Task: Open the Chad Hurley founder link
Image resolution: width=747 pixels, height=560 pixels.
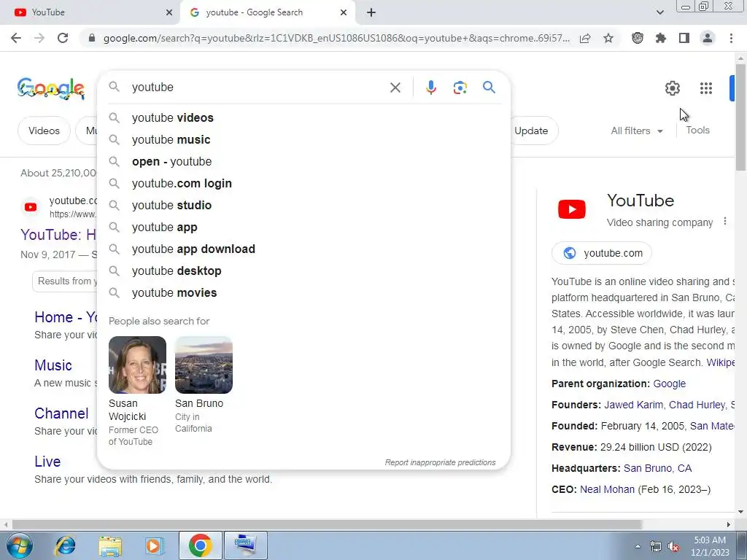Action: click(697, 405)
